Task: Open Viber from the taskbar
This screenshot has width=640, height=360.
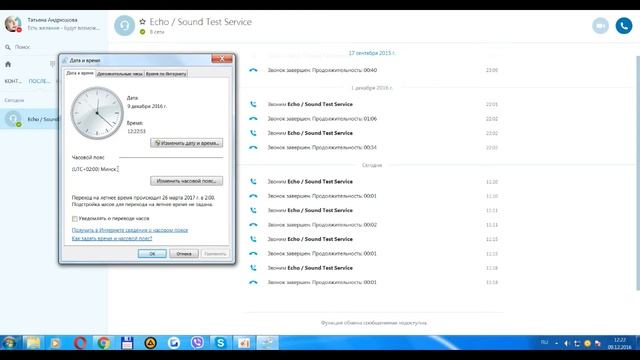Action: tap(198, 343)
